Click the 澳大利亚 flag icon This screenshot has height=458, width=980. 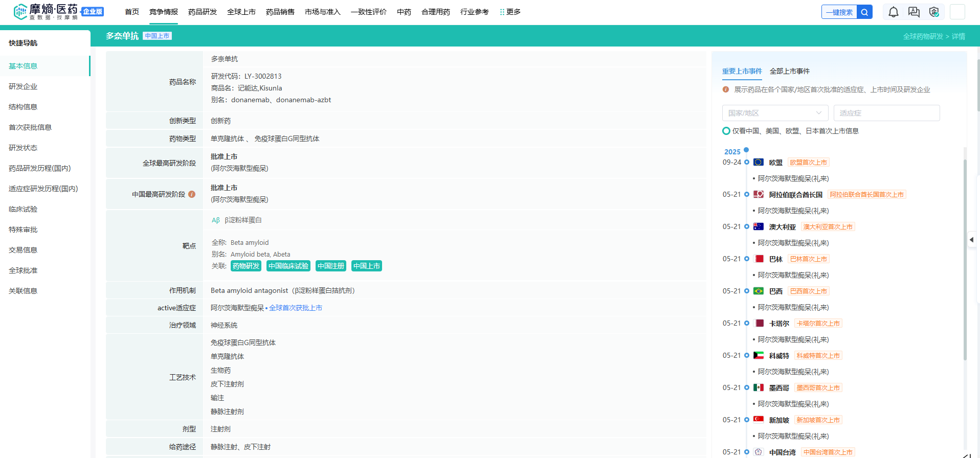(759, 226)
